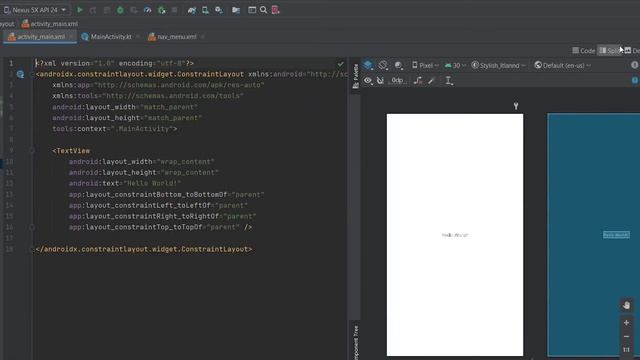Collapse the TextView tag fold marker
Screen dimensions: 640x360
(x=32, y=151)
